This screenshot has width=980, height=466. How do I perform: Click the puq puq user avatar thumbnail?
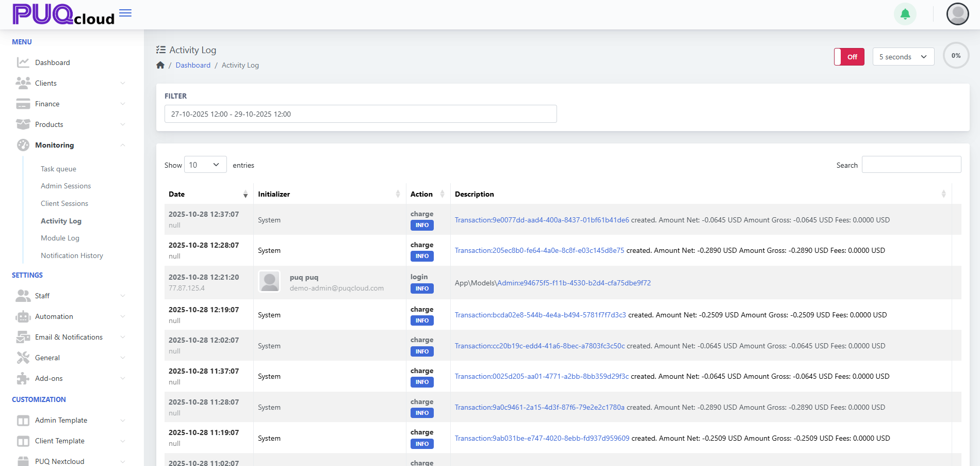269,282
